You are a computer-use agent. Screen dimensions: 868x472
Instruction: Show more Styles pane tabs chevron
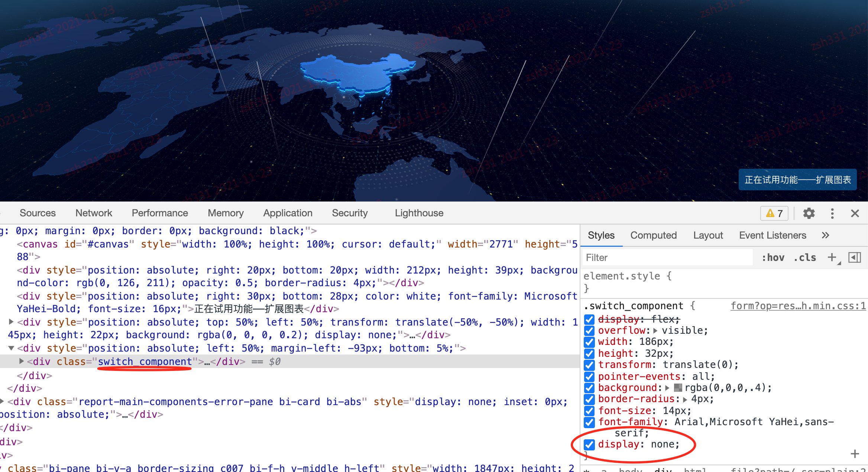coord(825,235)
